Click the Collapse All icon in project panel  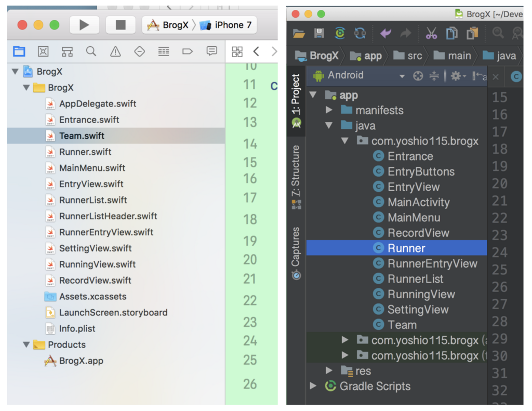(434, 76)
